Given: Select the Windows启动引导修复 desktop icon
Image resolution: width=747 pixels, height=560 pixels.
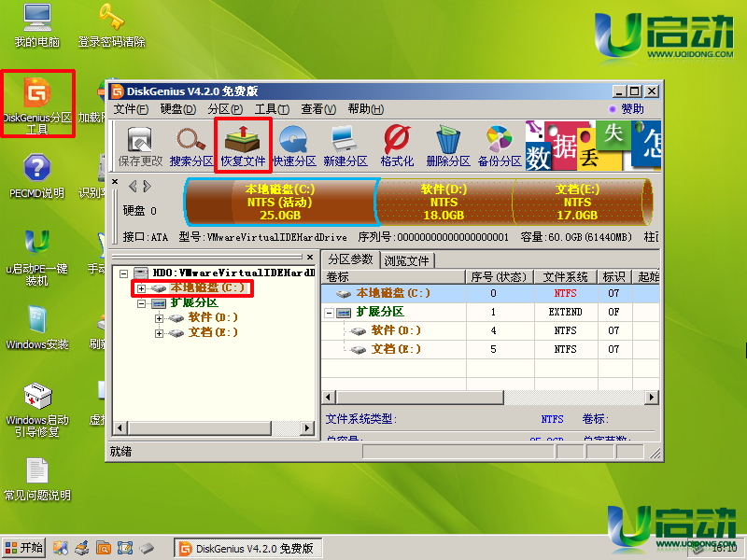Looking at the screenshot, I should [x=37, y=410].
